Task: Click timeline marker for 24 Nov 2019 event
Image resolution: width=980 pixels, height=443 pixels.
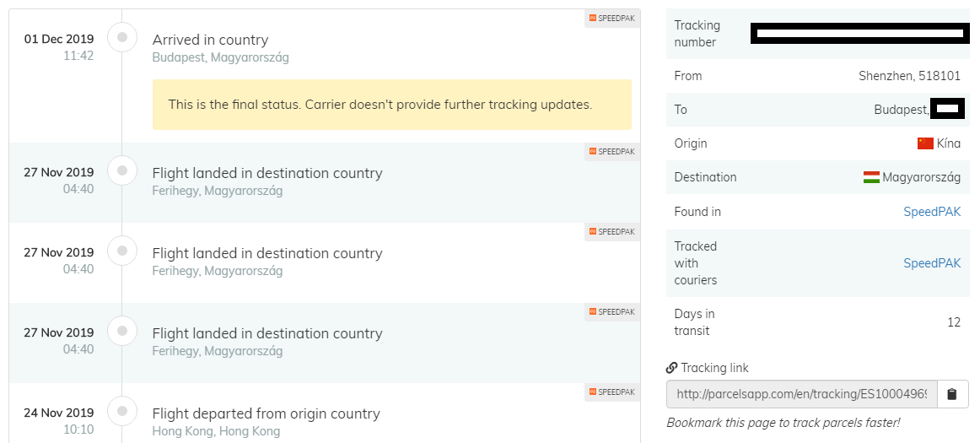Action: click(122, 411)
